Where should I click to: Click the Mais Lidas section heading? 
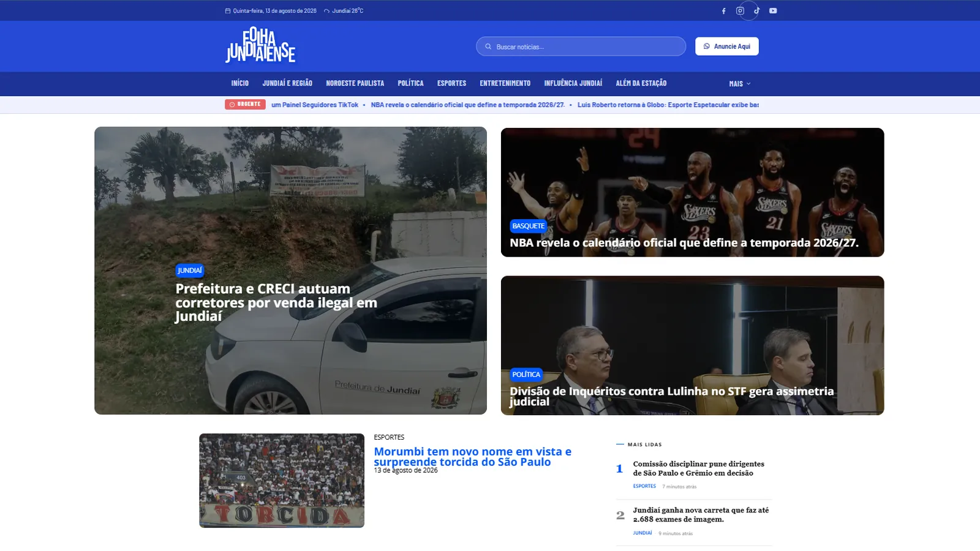(x=644, y=444)
